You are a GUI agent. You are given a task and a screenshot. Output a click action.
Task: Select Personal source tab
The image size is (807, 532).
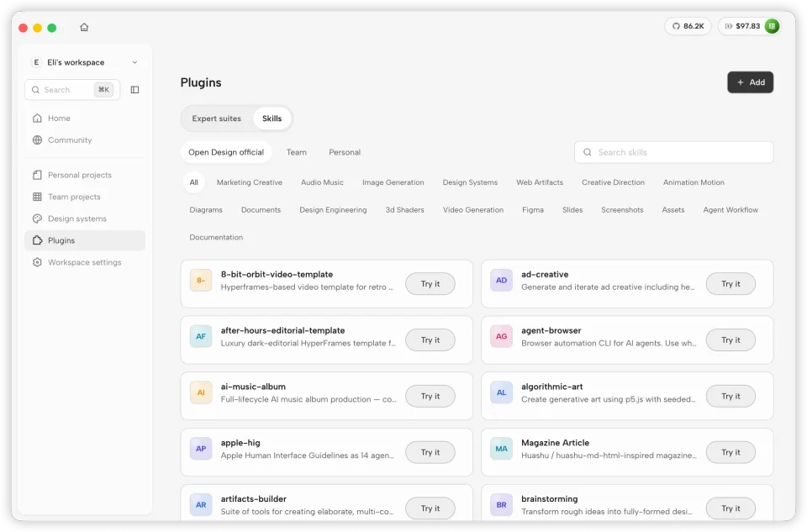click(x=345, y=152)
